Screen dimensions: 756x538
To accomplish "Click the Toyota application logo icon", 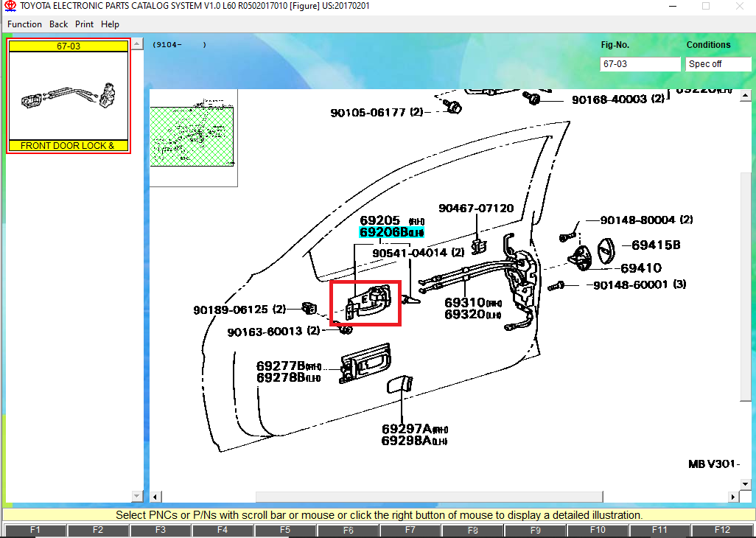I will pos(10,7).
